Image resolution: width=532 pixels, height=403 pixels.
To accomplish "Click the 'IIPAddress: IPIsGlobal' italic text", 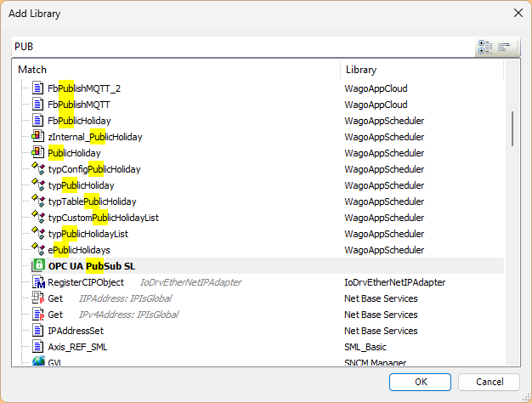I will [x=125, y=298].
